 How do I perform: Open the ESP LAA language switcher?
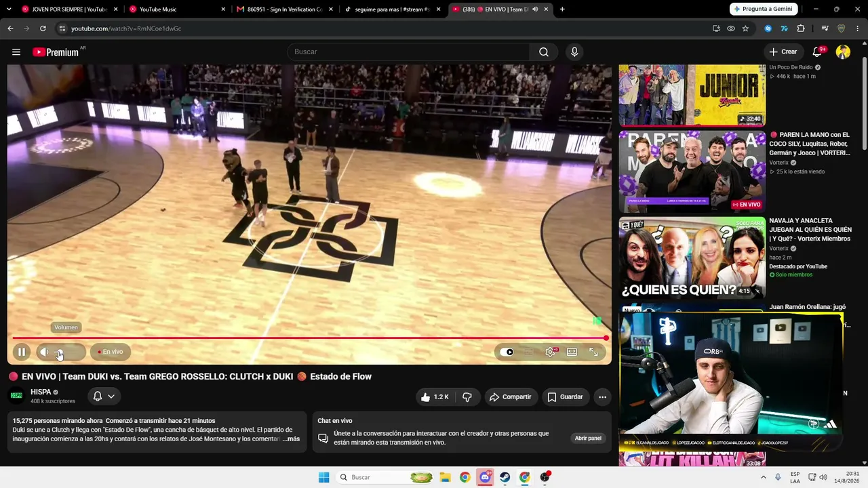click(795, 477)
